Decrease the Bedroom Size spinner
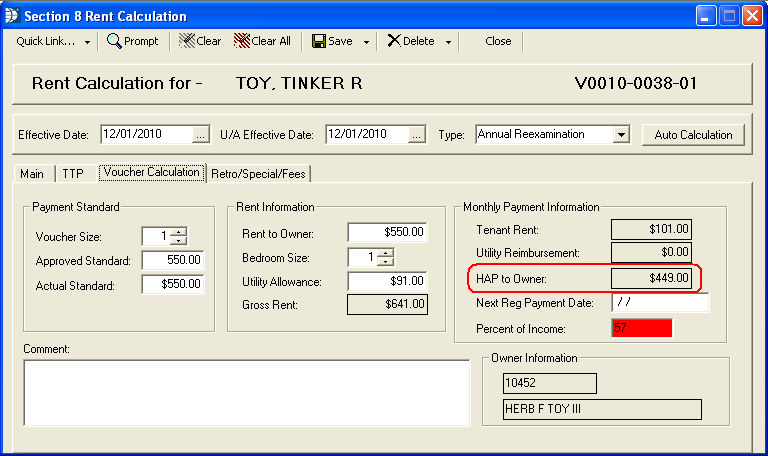The width and height of the screenshot is (768, 456). coord(385,262)
